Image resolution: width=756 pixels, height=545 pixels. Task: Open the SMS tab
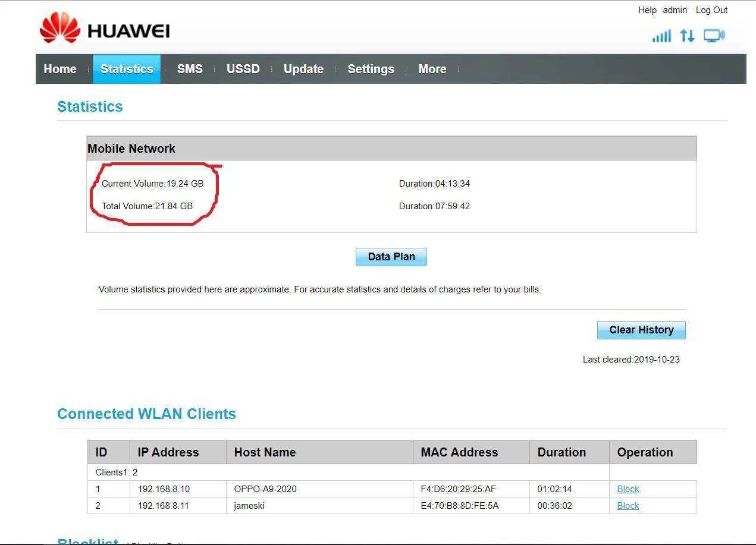pyautogui.click(x=190, y=69)
